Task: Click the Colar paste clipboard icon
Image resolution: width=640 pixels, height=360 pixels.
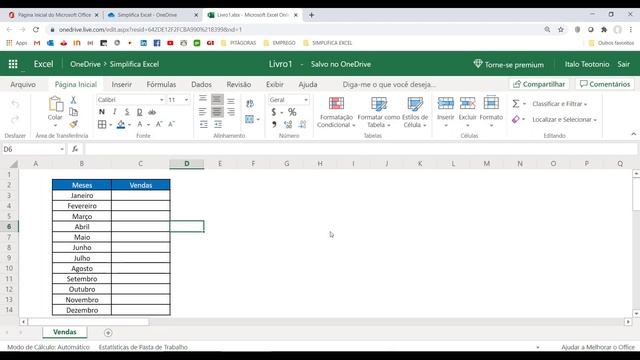Action: pos(55,104)
